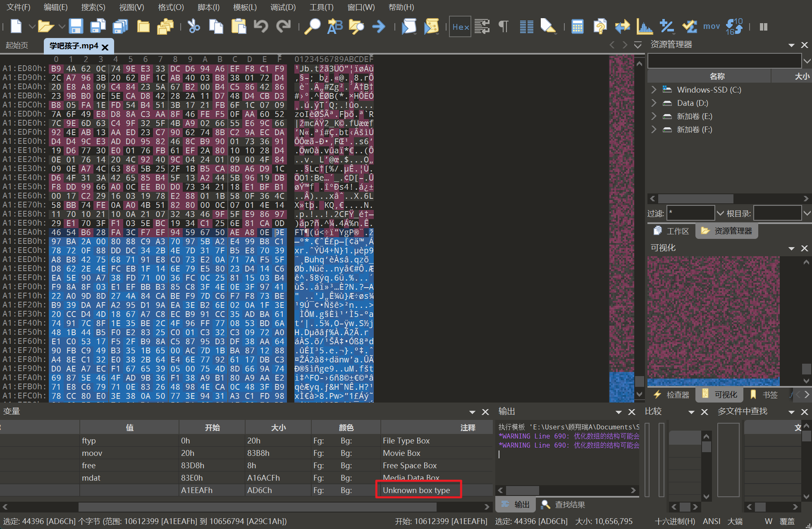Screen dimensions: 812x529
Task: Click the Run Template icon
Action: (x=431, y=26)
